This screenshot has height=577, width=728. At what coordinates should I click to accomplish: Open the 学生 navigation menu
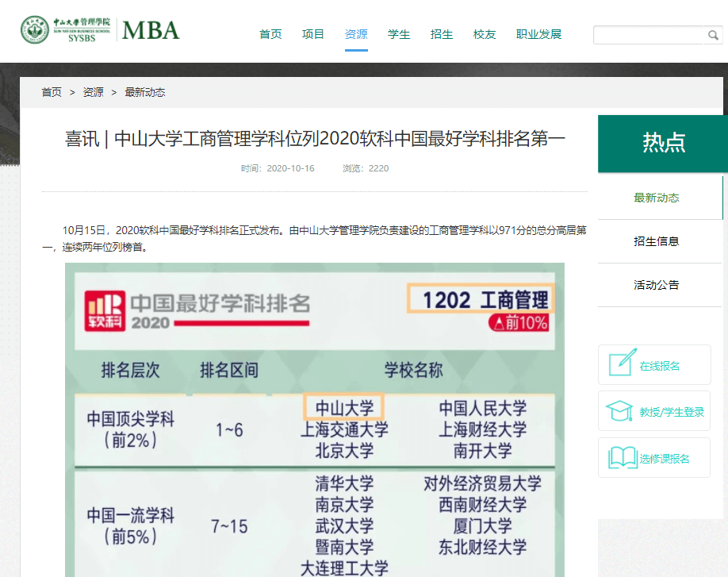(399, 34)
